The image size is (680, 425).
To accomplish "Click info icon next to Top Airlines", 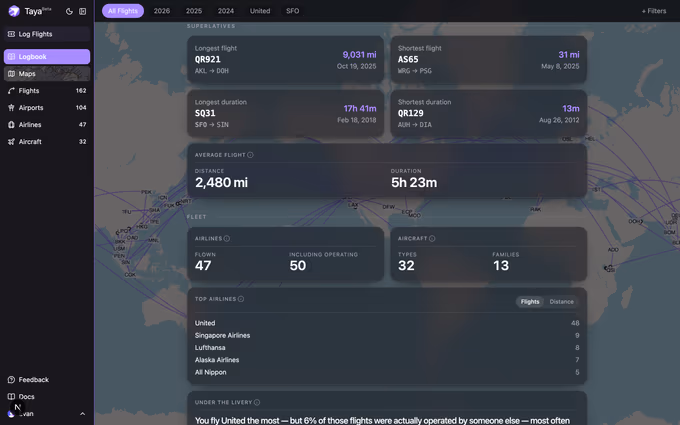I will [241, 299].
